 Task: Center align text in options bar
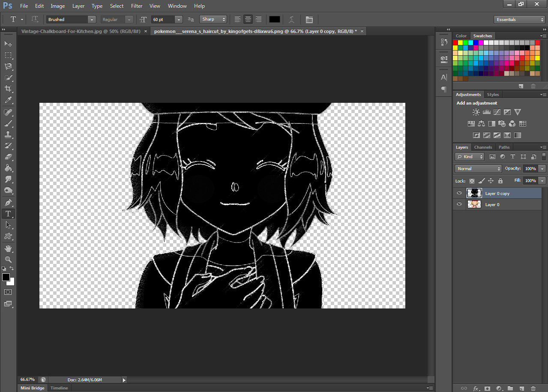(248, 19)
